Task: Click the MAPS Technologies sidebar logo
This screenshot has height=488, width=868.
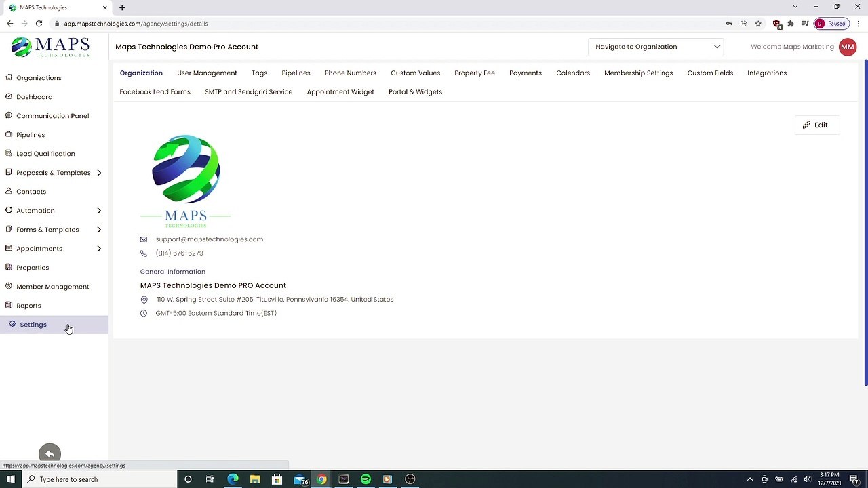Action: coord(50,47)
